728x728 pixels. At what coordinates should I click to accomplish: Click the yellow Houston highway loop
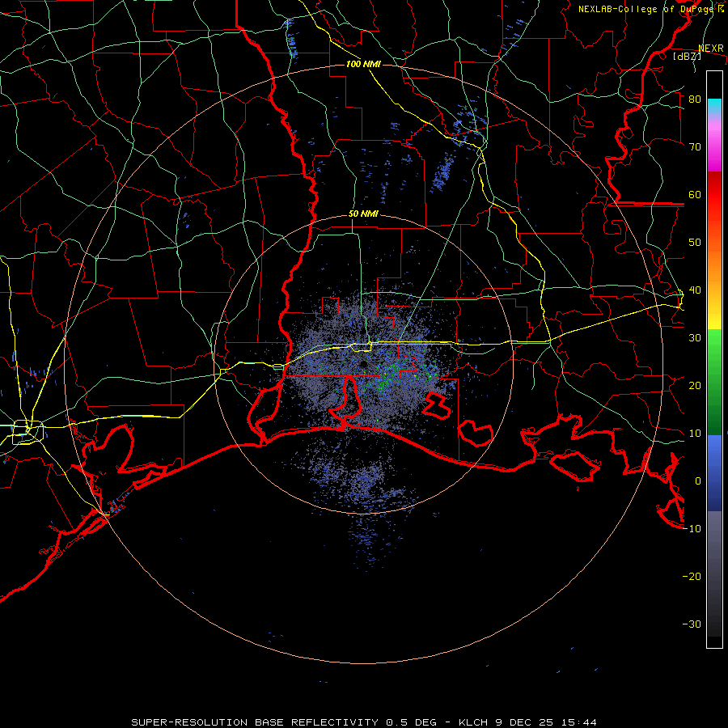[28, 432]
